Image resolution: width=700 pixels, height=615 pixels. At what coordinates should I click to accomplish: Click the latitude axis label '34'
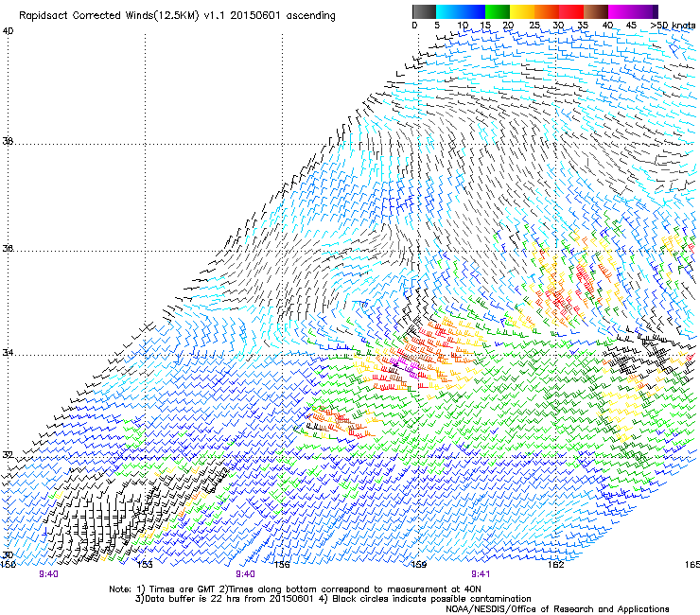click(8, 353)
